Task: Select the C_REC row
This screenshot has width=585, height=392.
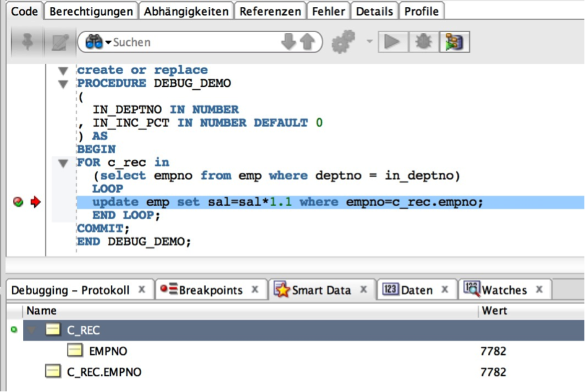Action: 304,330
